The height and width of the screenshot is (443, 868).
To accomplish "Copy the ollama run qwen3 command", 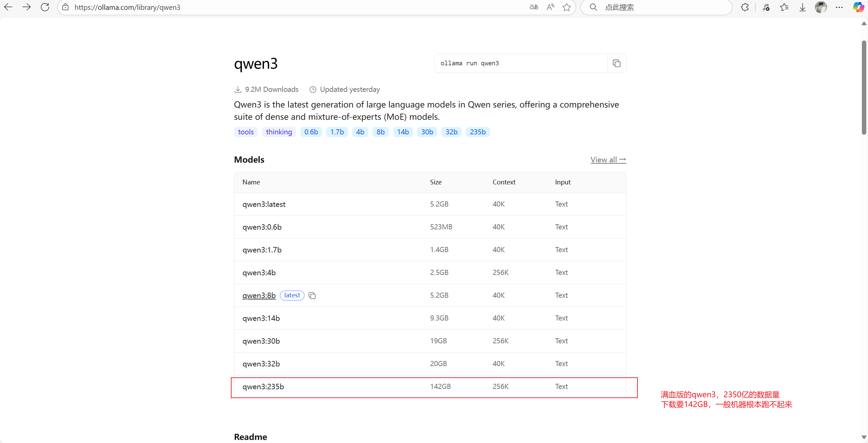I will [616, 63].
